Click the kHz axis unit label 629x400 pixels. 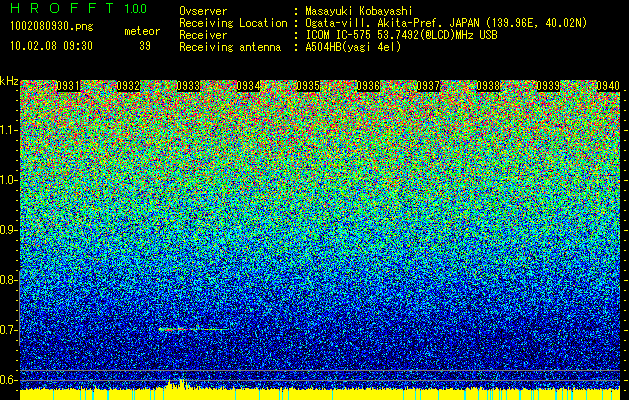(9, 81)
